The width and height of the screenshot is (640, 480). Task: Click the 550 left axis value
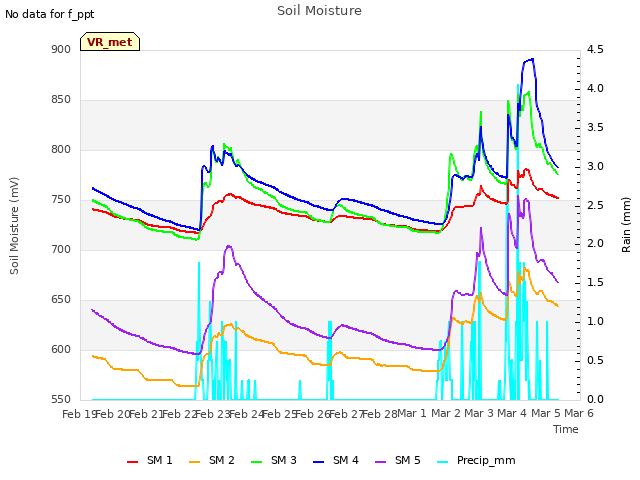(x=61, y=400)
